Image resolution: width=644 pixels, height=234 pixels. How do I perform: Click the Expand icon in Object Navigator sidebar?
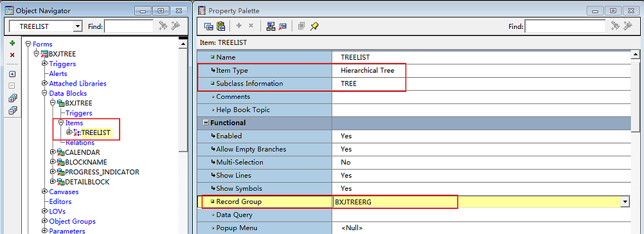click(12, 74)
